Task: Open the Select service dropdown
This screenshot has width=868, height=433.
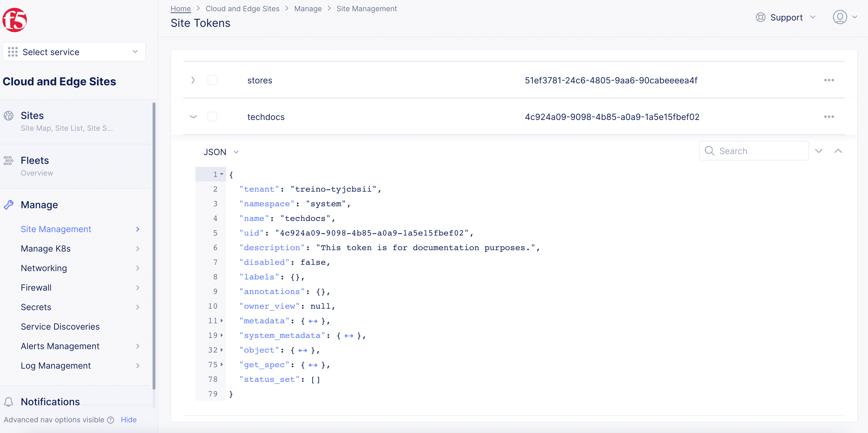Action: [74, 52]
